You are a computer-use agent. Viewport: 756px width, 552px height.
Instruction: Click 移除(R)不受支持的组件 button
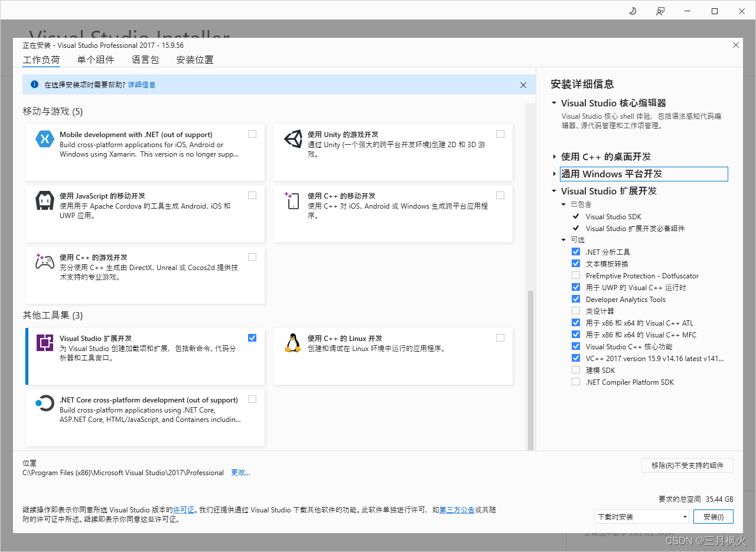(687, 465)
